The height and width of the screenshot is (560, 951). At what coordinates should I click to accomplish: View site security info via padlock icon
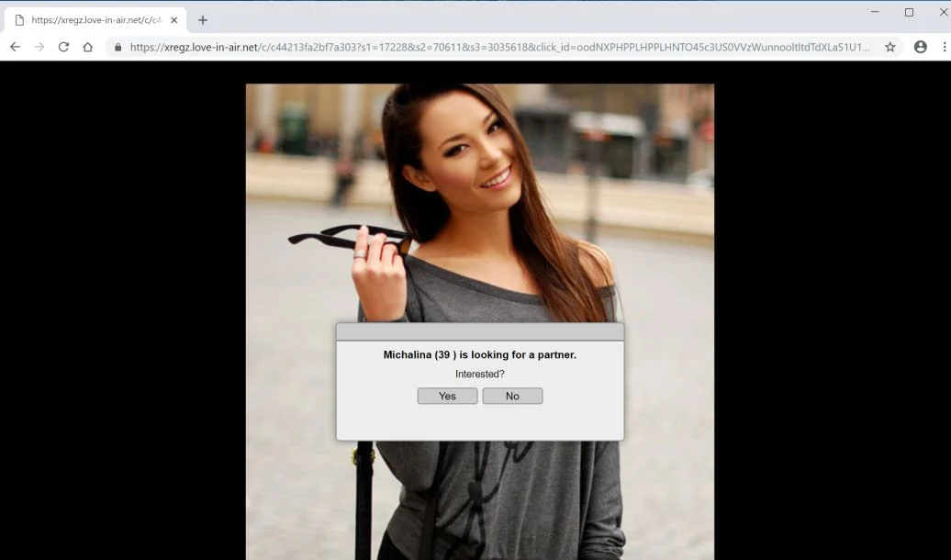[x=117, y=47]
